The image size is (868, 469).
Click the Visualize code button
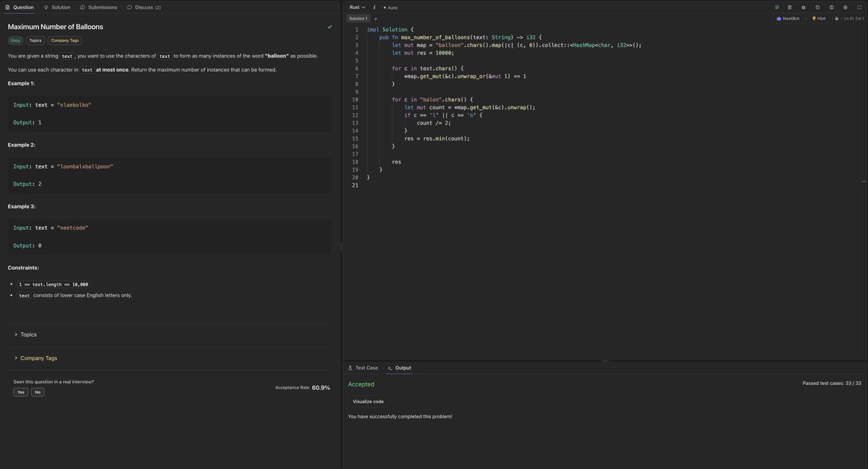(368, 402)
